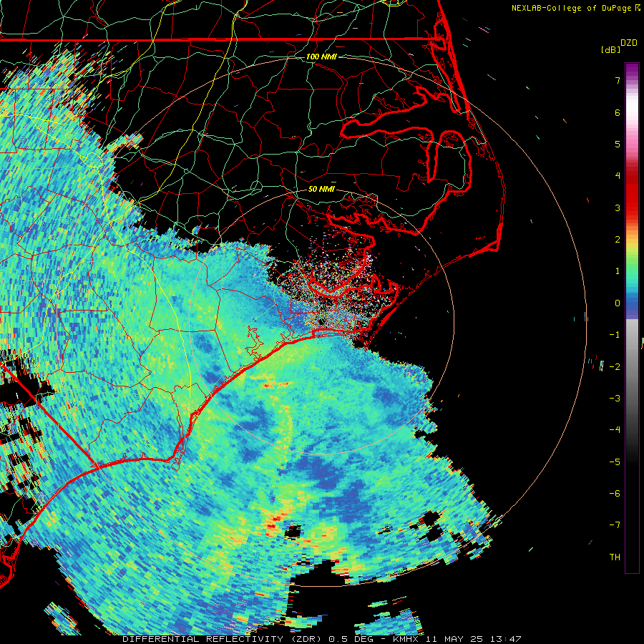Screen dimensions: 644x644
Task: Select the 2 value on color scale
Action: point(618,240)
